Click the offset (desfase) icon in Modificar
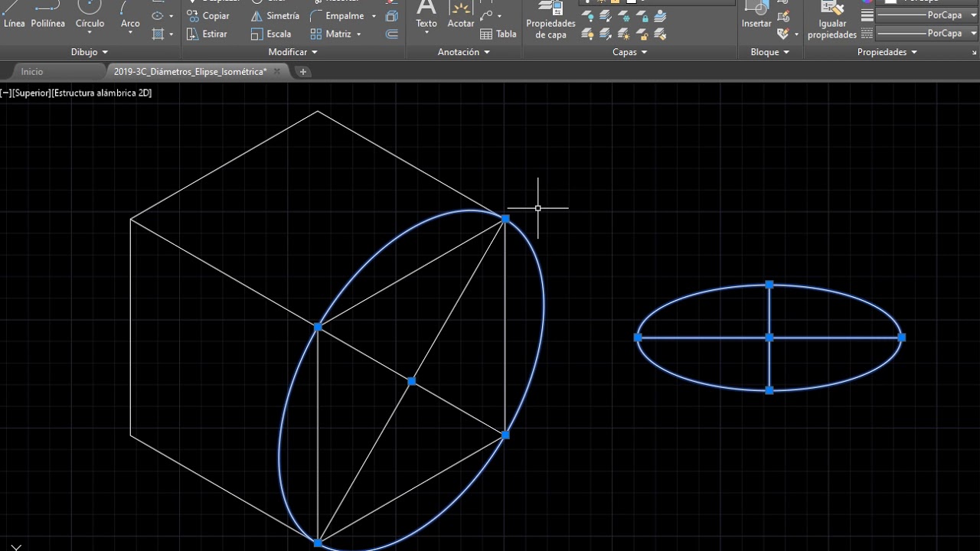 tap(392, 34)
